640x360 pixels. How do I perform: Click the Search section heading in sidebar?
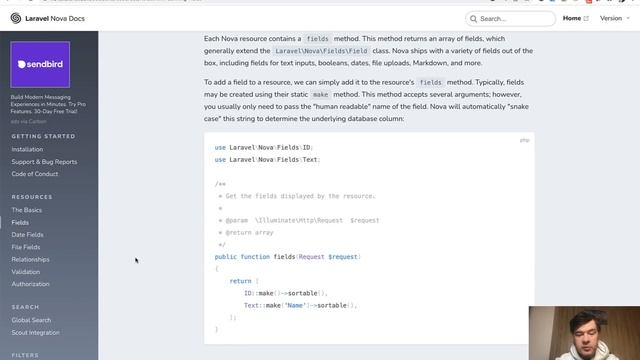[25, 307]
